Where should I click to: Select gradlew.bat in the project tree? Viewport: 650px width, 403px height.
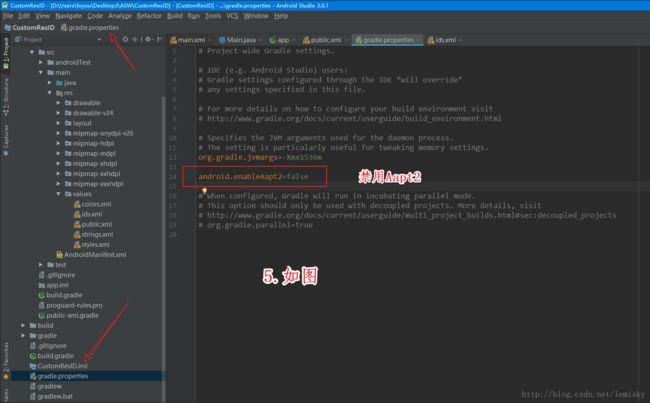(x=51, y=396)
